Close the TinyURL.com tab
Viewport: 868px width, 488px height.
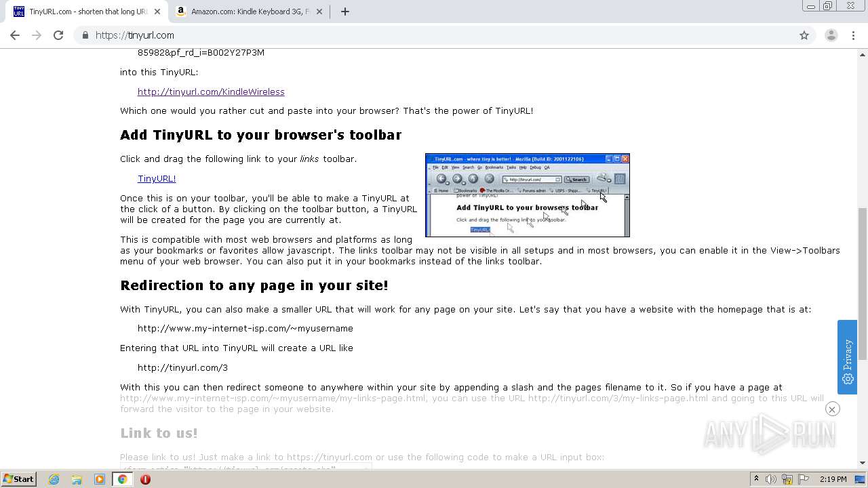(x=157, y=12)
